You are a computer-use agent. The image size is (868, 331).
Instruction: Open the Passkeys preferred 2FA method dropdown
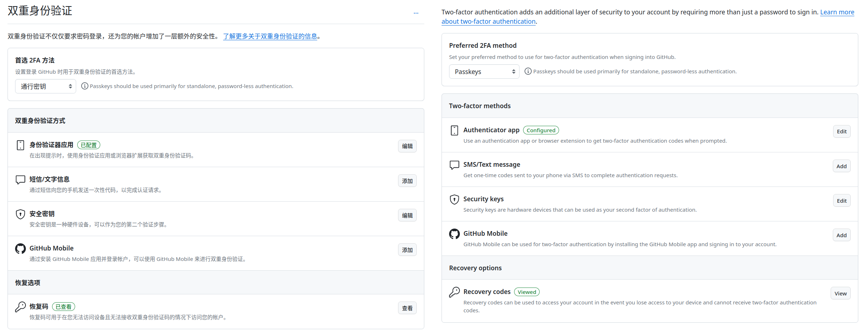[484, 72]
